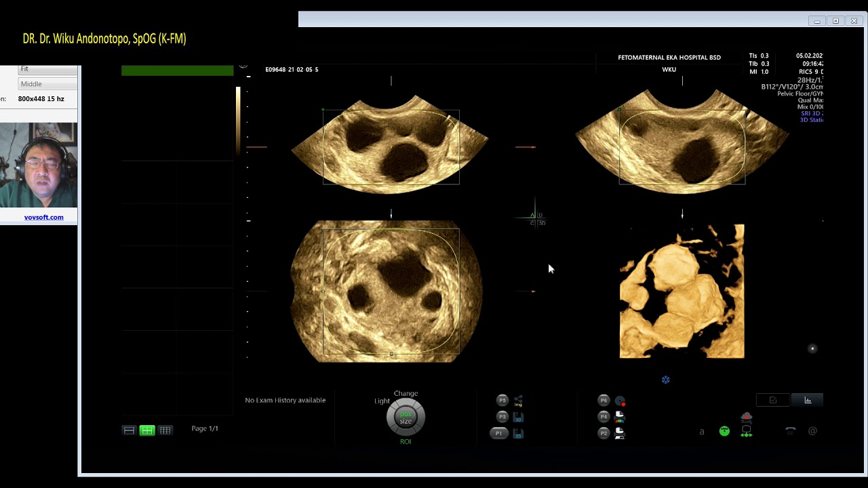This screenshot has height=488, width=868.
Task: Click the P5 programmable button
Action: pos(502,401)
